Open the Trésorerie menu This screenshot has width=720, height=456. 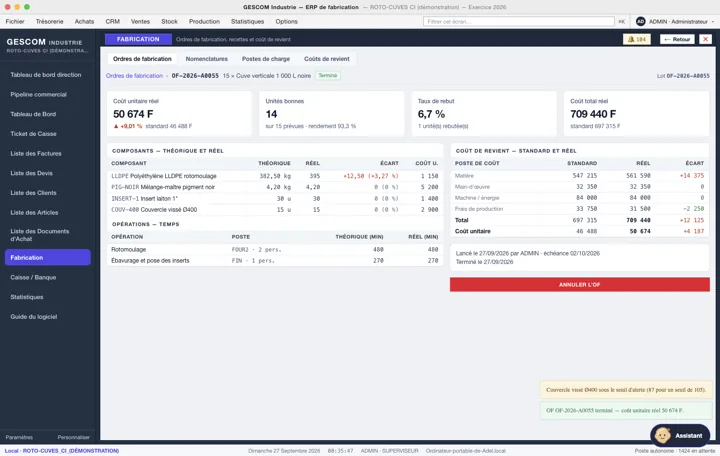(50, 22)
